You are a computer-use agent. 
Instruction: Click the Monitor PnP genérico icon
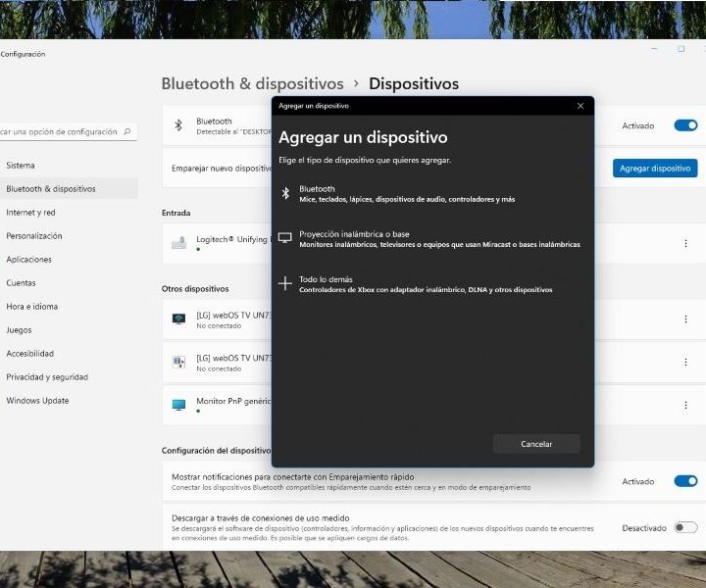pos(178,405)
